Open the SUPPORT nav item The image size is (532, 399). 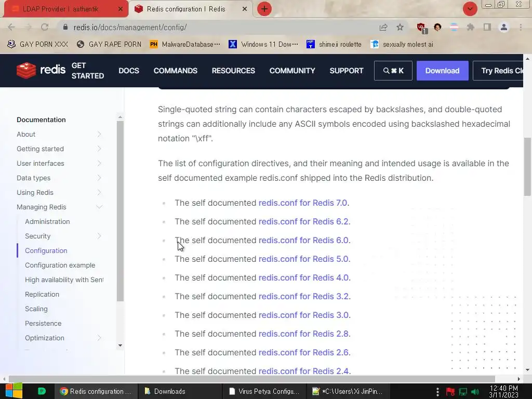[x=347, y=71]
